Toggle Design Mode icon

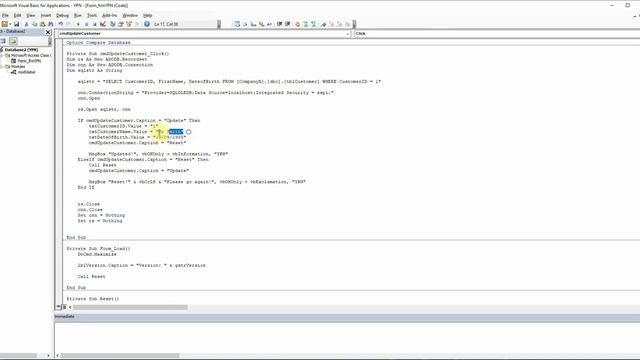tap(103, 24)
